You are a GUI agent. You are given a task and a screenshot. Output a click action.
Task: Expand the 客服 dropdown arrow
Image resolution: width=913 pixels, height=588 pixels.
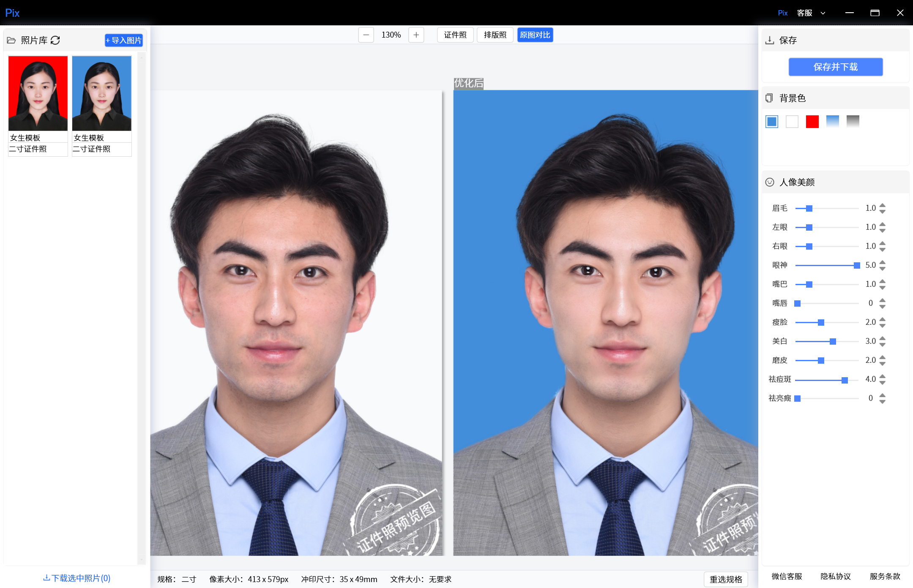coord(823,13)
